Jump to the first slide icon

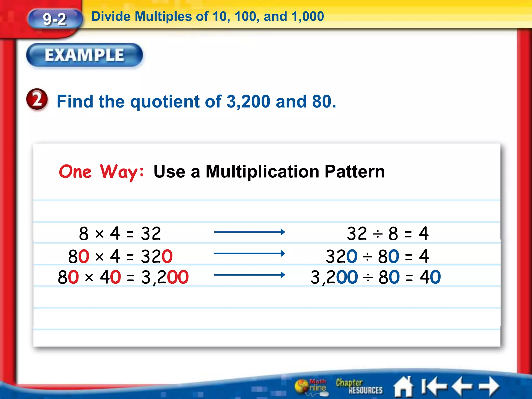pos(434,387)
